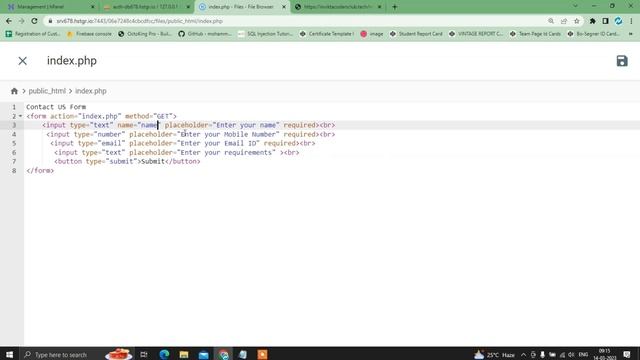640x360 pixels.
Task: Reload the page with the refresh icon
Action: point(34,21)
